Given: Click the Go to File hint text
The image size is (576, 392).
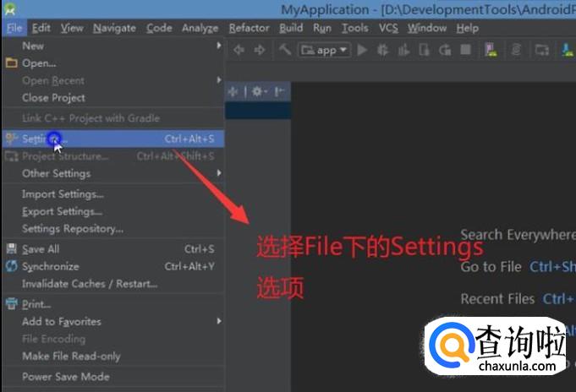Looking at the screenshot, I should (x=491, y=266).
